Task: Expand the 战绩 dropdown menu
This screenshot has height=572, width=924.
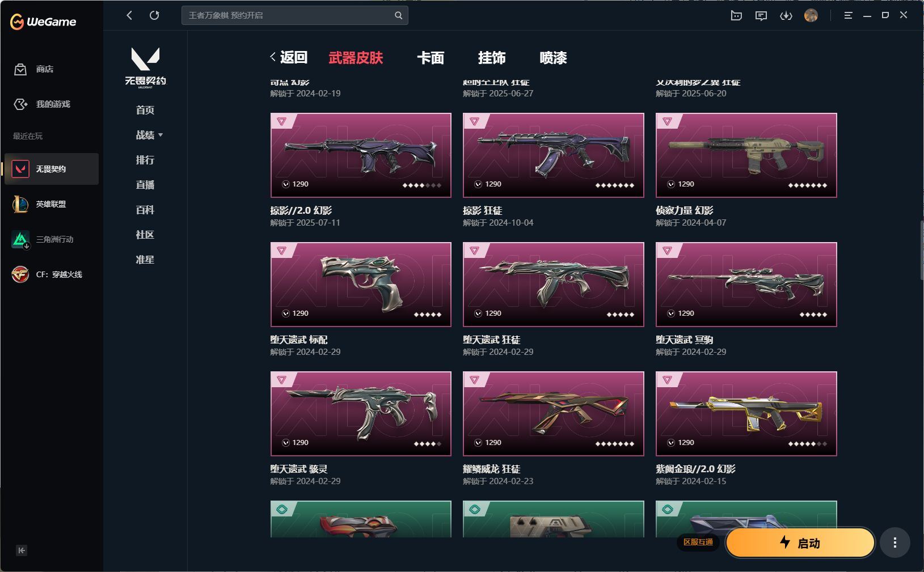Action: coord(149,135)
